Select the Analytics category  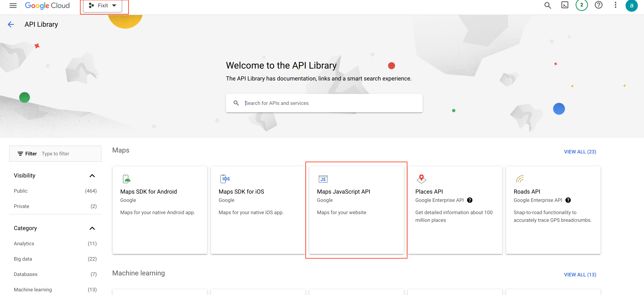click(55, 244)
